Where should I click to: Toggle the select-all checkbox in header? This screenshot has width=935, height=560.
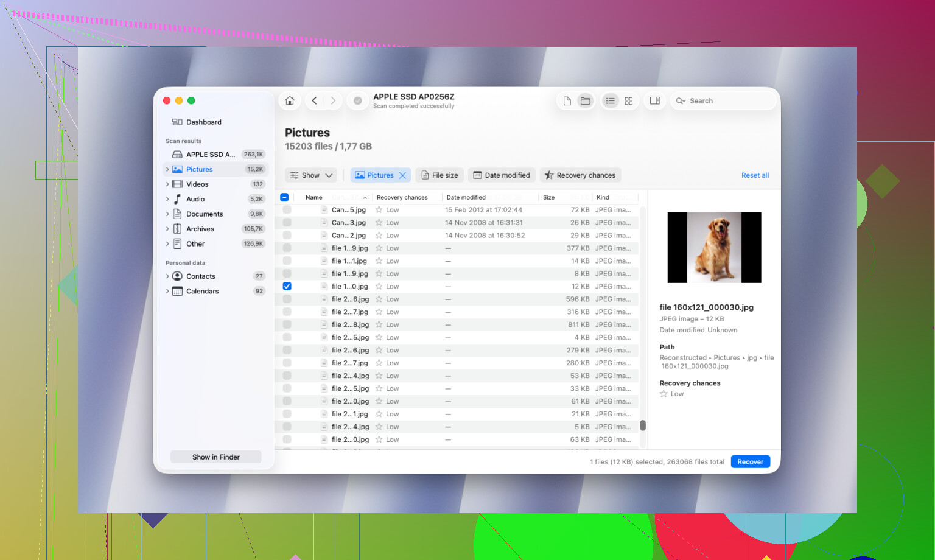tap(284, 197)
